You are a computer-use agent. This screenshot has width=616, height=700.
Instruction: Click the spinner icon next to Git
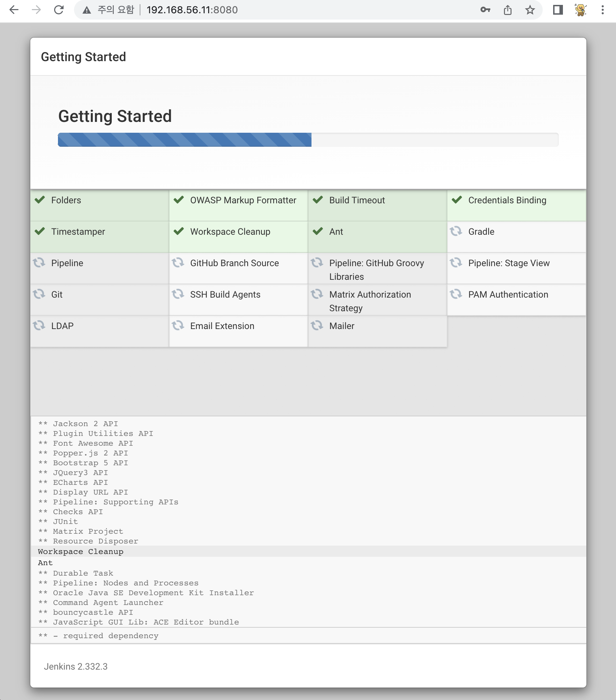(39, 294)
